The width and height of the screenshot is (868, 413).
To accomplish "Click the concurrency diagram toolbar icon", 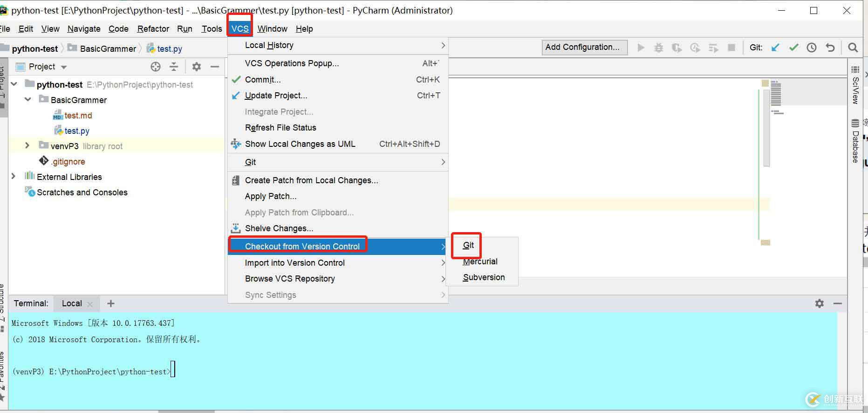I will click(713, 48).
